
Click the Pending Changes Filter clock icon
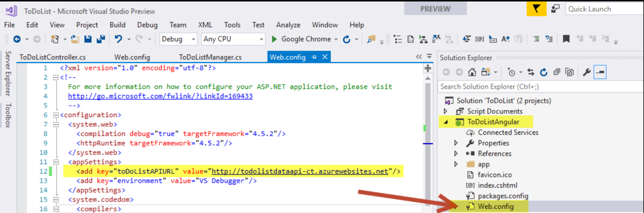(x=511, y=72)
